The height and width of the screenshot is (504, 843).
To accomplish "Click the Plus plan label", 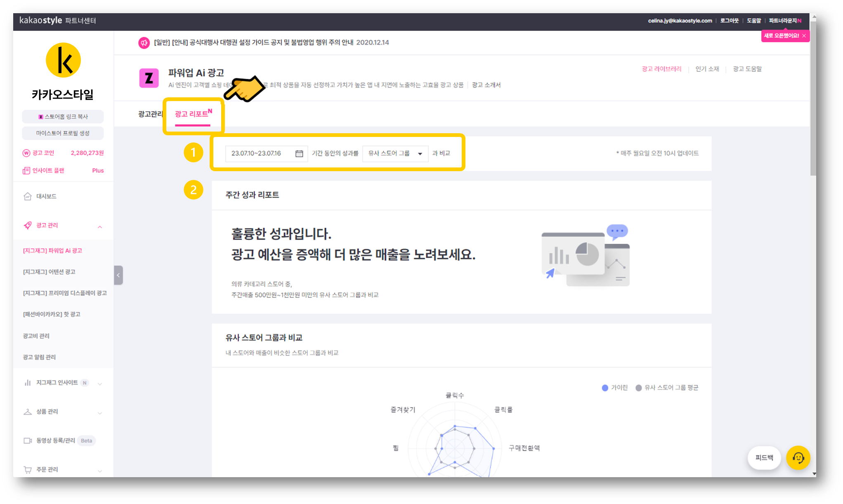I will pos(98,171).
